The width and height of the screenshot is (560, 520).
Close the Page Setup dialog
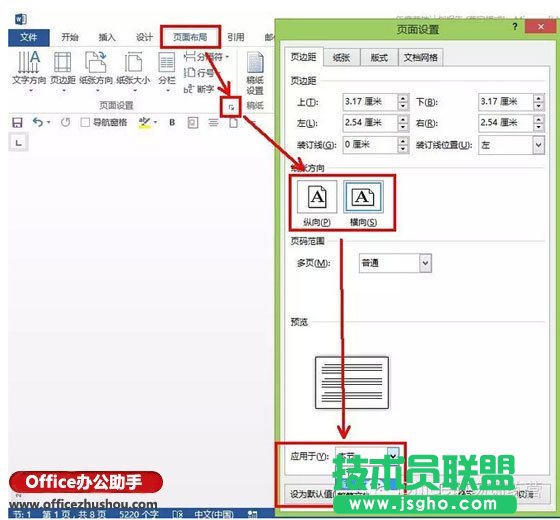(541, 27)
